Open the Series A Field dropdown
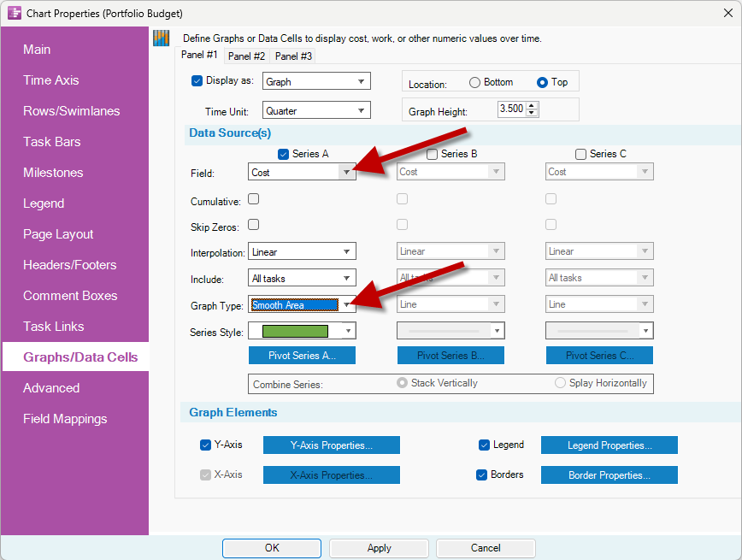The width and height of the screenshot is (742, 560). pos(302,173)
